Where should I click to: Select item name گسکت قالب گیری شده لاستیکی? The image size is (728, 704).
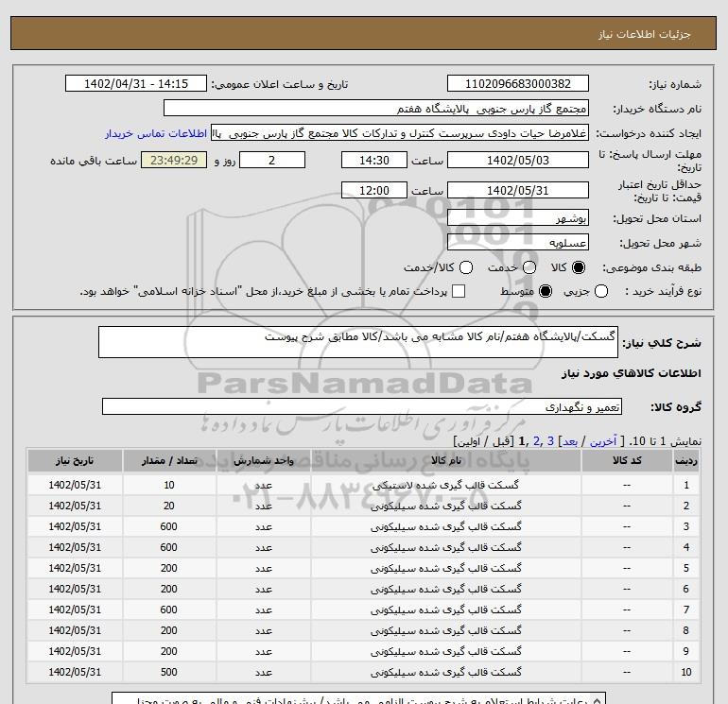point(445,486)
